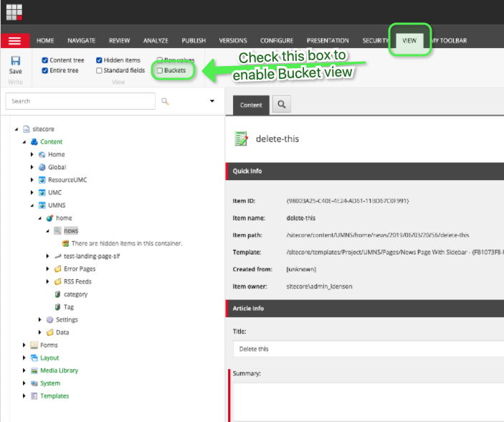
Task: Click in the content tree Search field
Action: (80, 101)
